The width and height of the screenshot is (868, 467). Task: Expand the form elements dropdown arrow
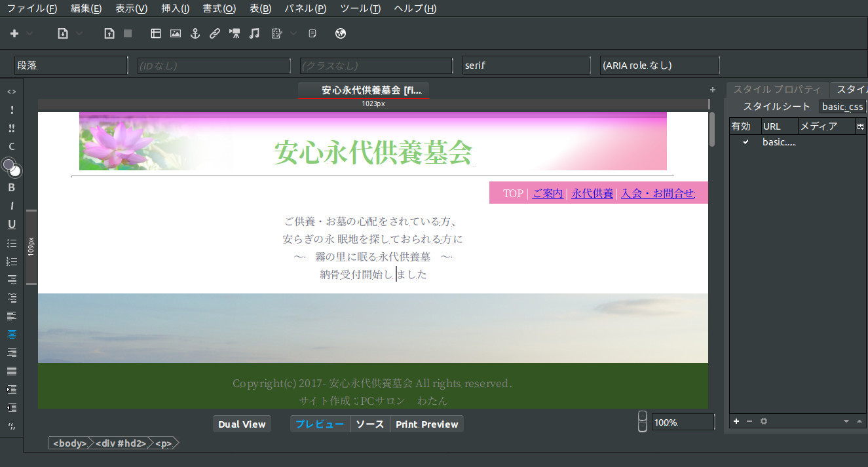(x=293, y=33)
